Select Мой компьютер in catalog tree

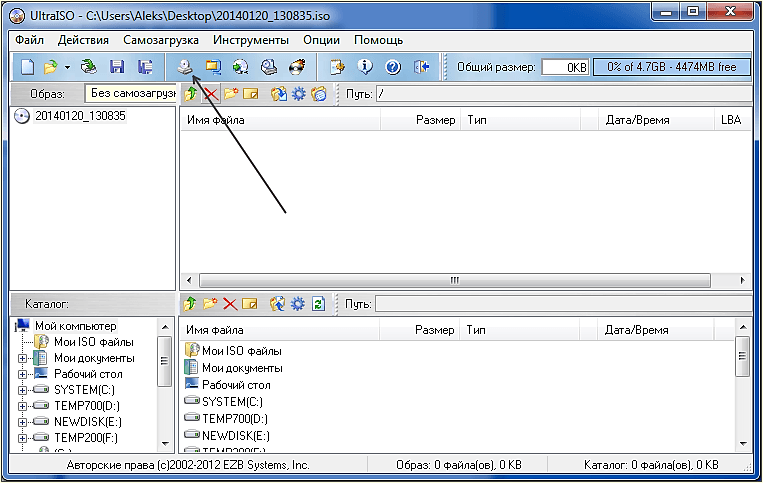point(75,326)
